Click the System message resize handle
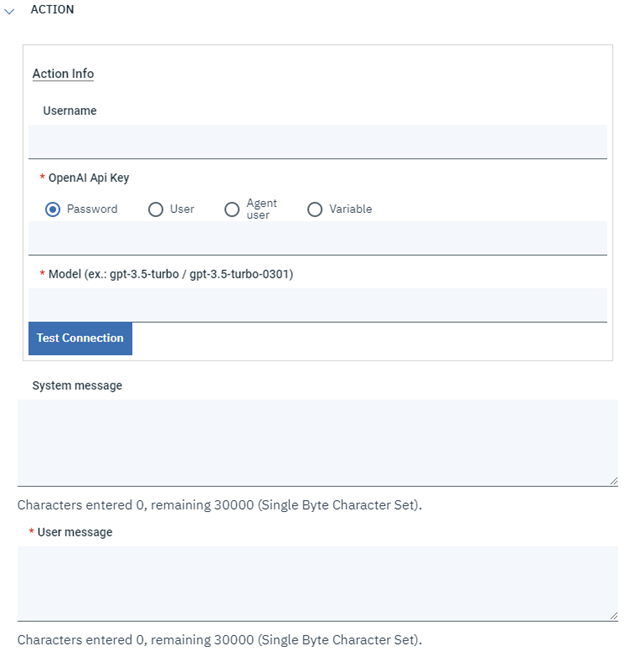Viewport: 624px width, 651px height. [613, 481]
